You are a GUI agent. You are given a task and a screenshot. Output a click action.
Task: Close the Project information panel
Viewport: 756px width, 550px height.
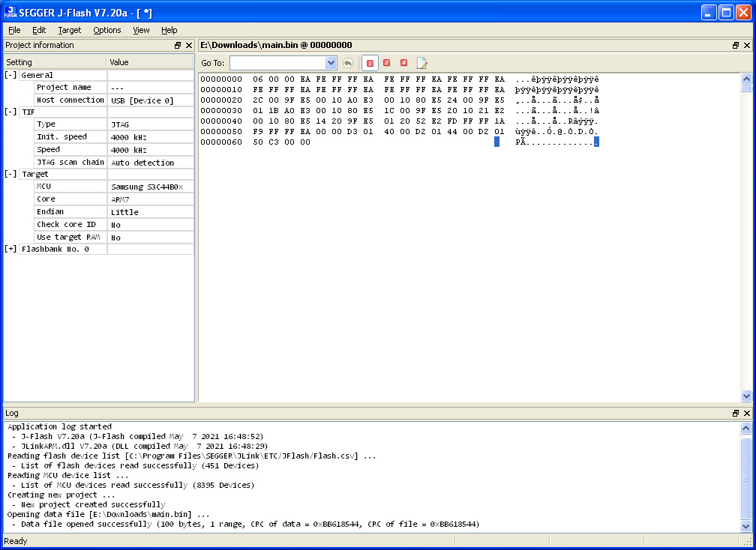click(x=189, y=45)
